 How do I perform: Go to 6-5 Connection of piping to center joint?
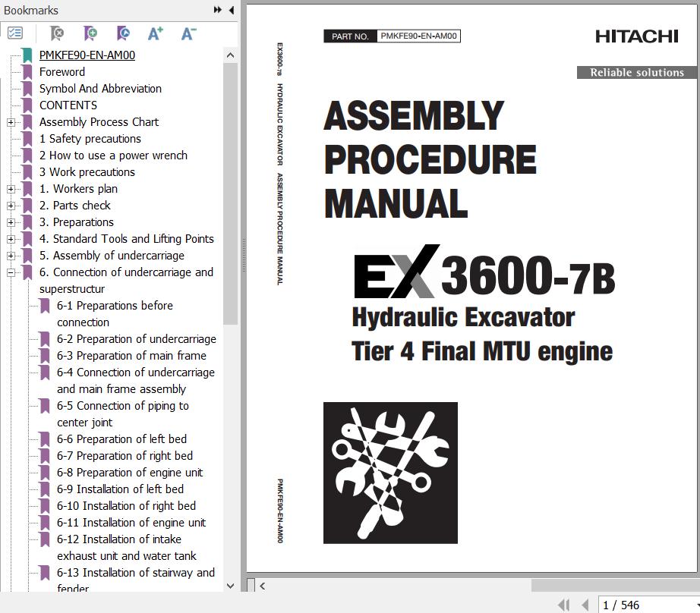point(123,414)
